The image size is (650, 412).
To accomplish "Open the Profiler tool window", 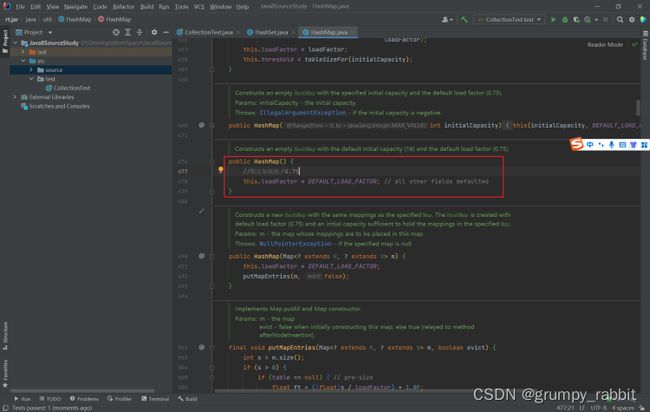I will click(119, 399).
